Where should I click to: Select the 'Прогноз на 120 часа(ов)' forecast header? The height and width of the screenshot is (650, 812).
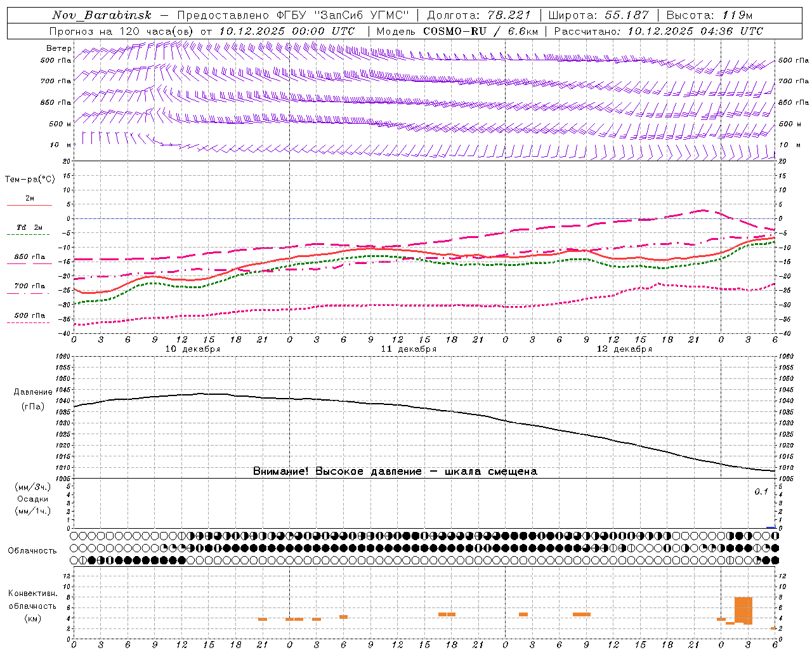tap(122, 31)
